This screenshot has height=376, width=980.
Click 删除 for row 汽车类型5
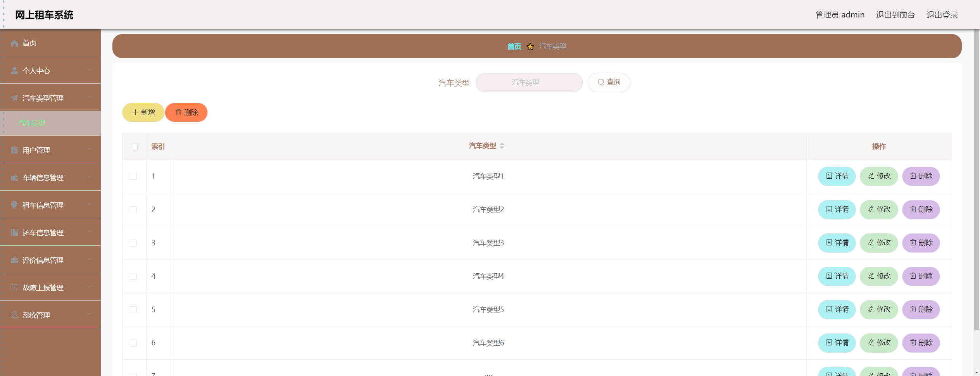click(921, 309)
